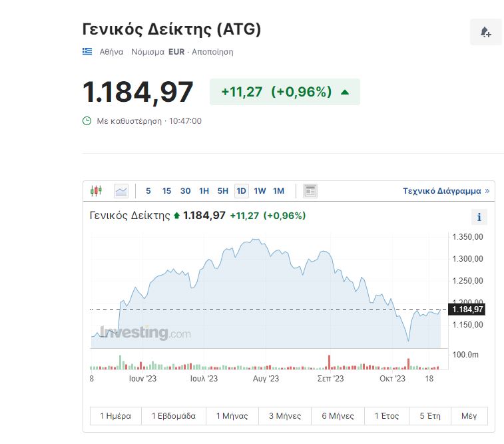Switch to the 1 Ημέρα range tab
Viewport: 504px width, 444px height.
pyautogui.click(x=116, y=416)
